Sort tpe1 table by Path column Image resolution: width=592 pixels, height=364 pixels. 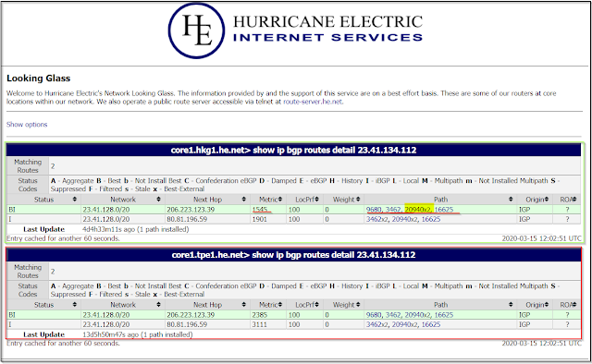440,304
